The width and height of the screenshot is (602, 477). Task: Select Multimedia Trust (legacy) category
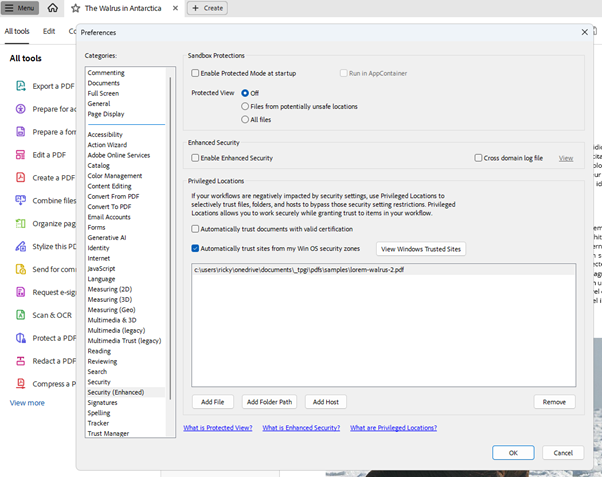point(124,341)
